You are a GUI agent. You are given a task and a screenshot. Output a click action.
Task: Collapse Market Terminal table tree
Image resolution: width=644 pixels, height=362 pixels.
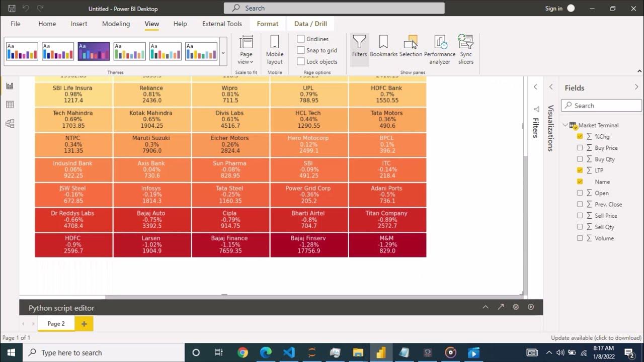tap(565, 125)
